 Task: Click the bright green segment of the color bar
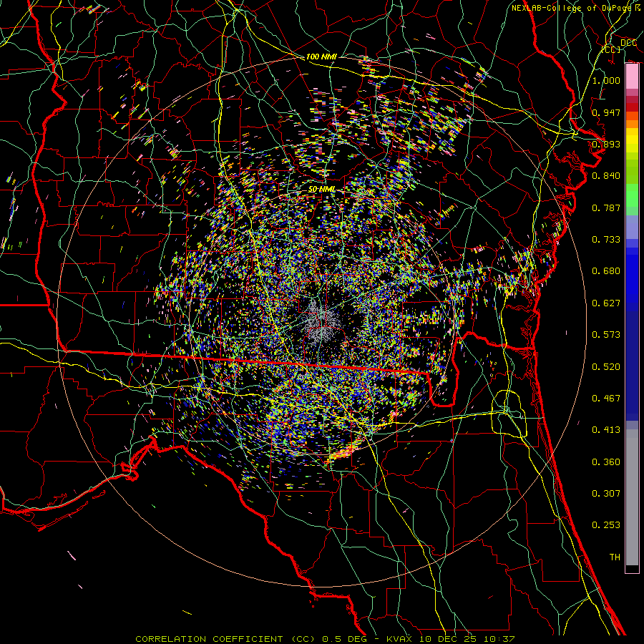point(632,195)
